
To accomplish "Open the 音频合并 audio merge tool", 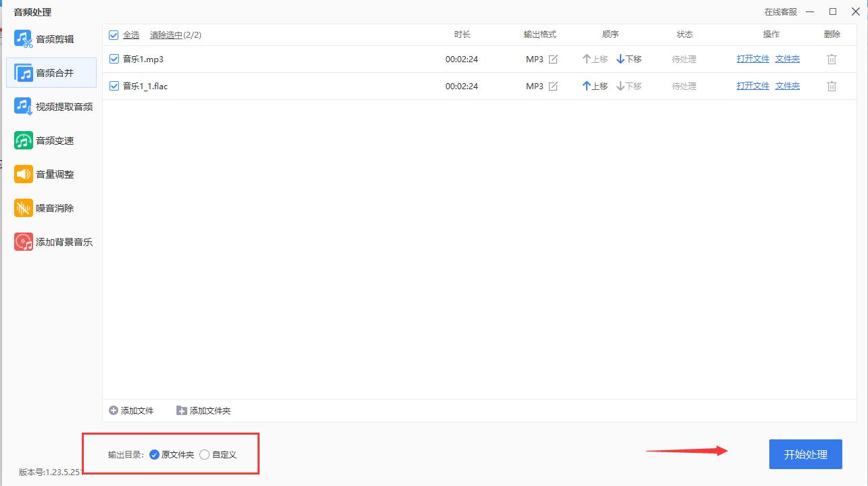I will [x=51, y=72].
